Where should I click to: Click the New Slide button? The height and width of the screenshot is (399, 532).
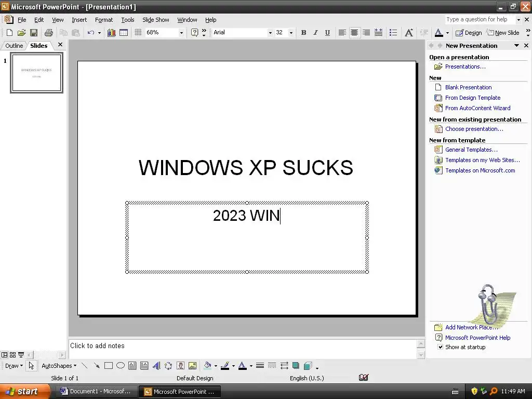pos(503,33)
